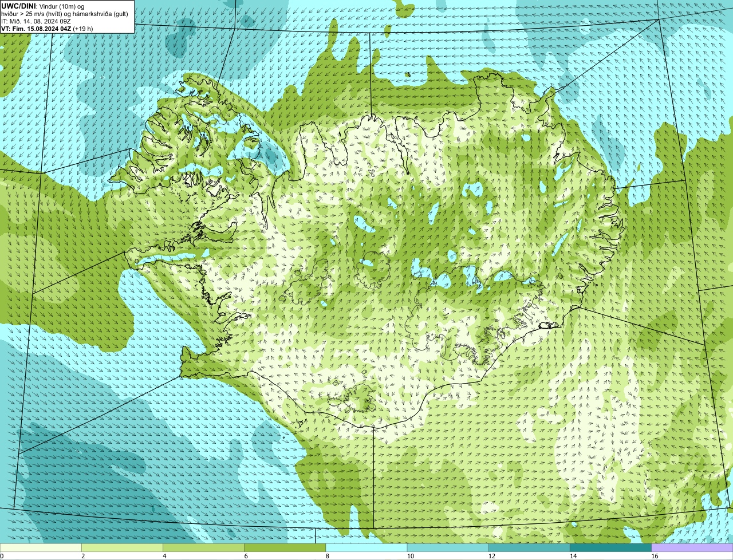Click the legend scale label '12'

point(492,556)
